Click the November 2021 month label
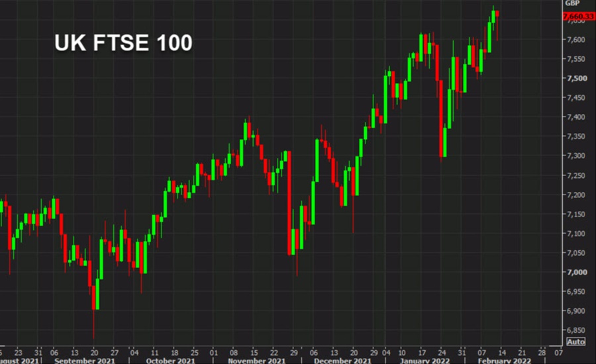Viewport: 596px width, 364px height. coord(256,361)
